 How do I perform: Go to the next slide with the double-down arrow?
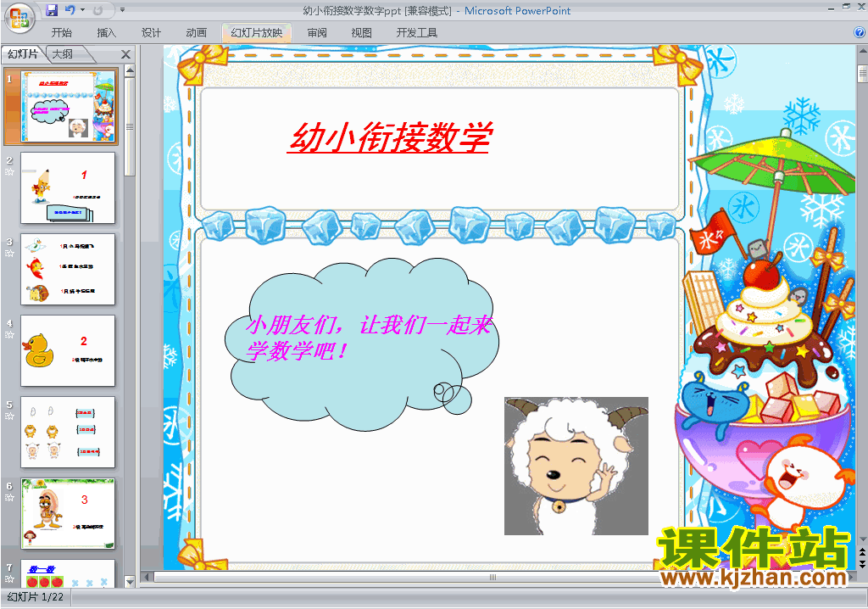point(862,563)
